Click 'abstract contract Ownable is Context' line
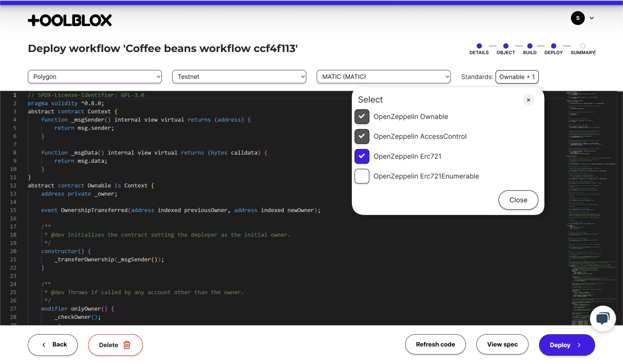This screenshot has width=623, height=364. tap(91, 185)
